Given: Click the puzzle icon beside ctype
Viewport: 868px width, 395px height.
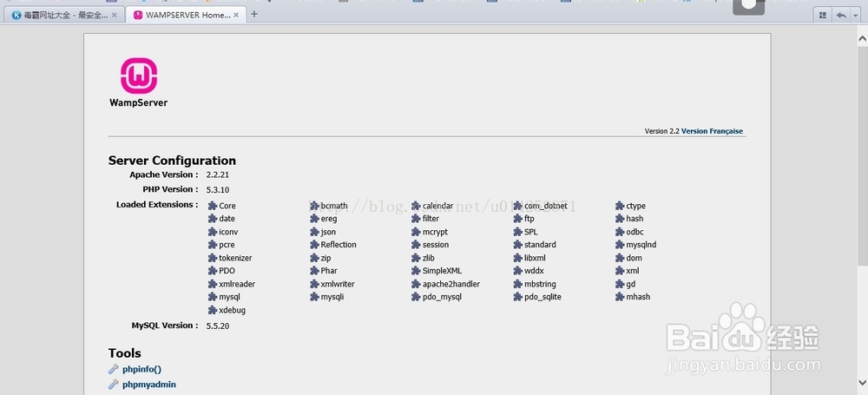Looking at the screenshot, I should pyautogui.click(x=620, y=206).
